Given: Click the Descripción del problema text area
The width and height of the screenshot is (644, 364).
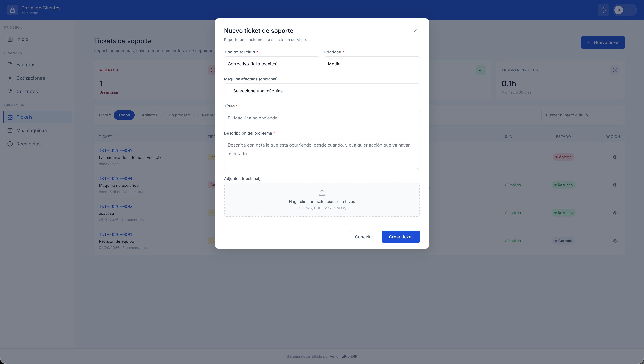Looking at the screenshot, I should pyautogui.click(x=322, y=154).
